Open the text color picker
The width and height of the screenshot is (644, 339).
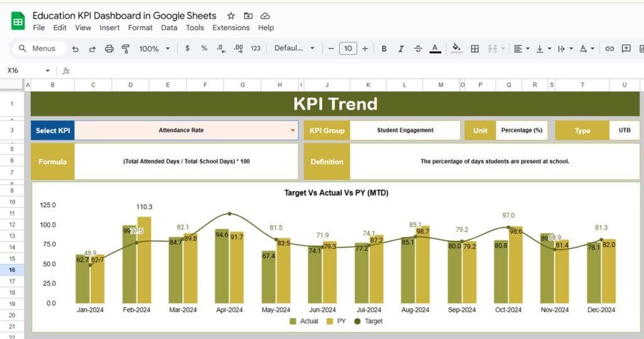[x=435, y=48]
